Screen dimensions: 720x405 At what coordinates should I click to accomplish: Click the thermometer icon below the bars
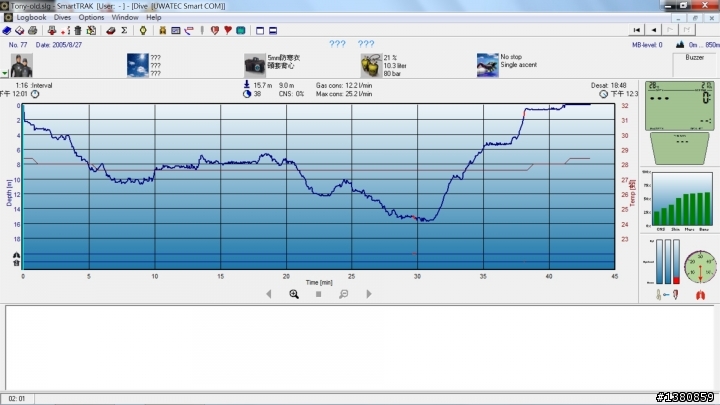pyautogui.click(x=658, y=295)
